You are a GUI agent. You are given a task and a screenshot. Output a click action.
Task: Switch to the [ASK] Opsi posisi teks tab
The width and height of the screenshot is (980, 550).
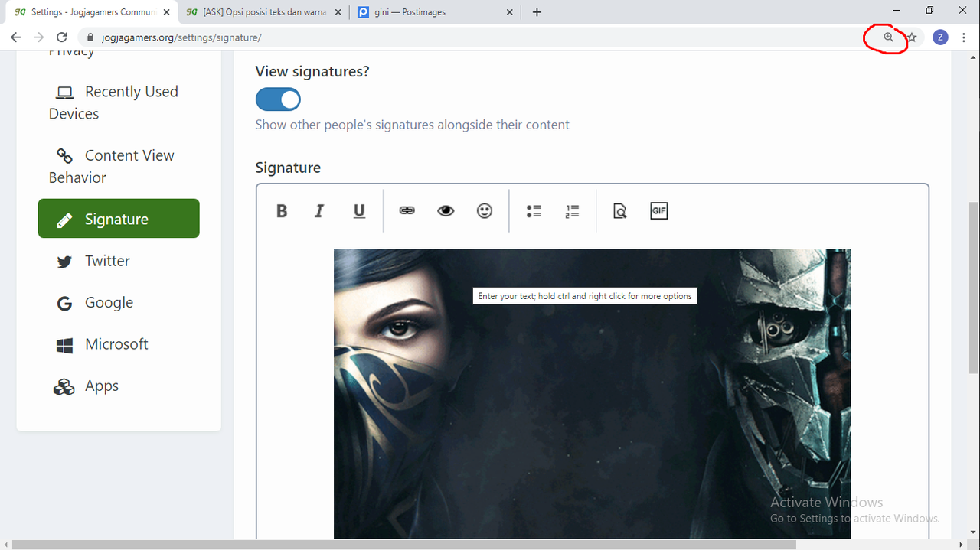(x=265, y=12)
